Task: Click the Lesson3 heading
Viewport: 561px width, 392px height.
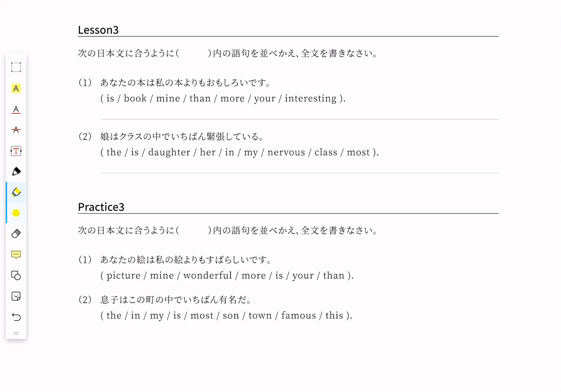Action: pos(98,30)
